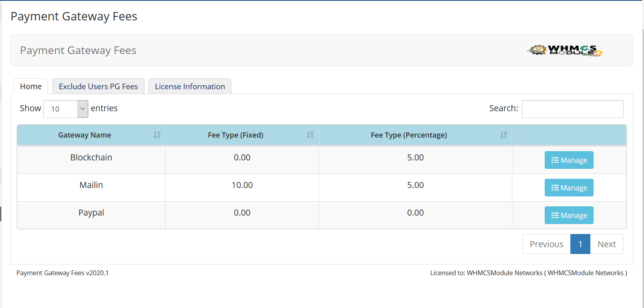644x308 pixels.
Task: Click Mailin percentage fee value 5.00
Action: point(415,185)
